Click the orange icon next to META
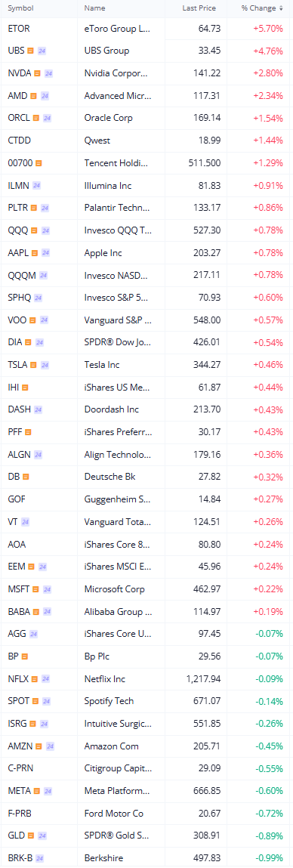Viewport: 293px width, 868px height. (x=36, y=790)
